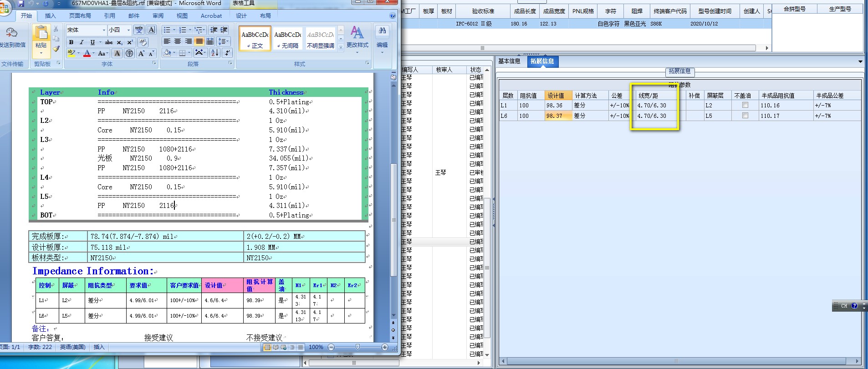
Task: Click the phonetic guide wén icon
Action: 139,30
